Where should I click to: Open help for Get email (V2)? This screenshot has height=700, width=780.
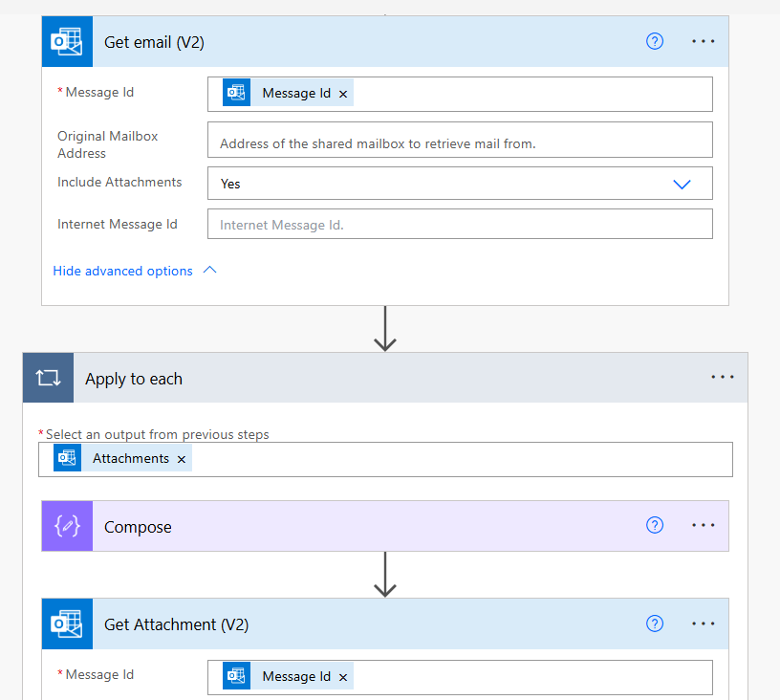click(x=655, y=41)
